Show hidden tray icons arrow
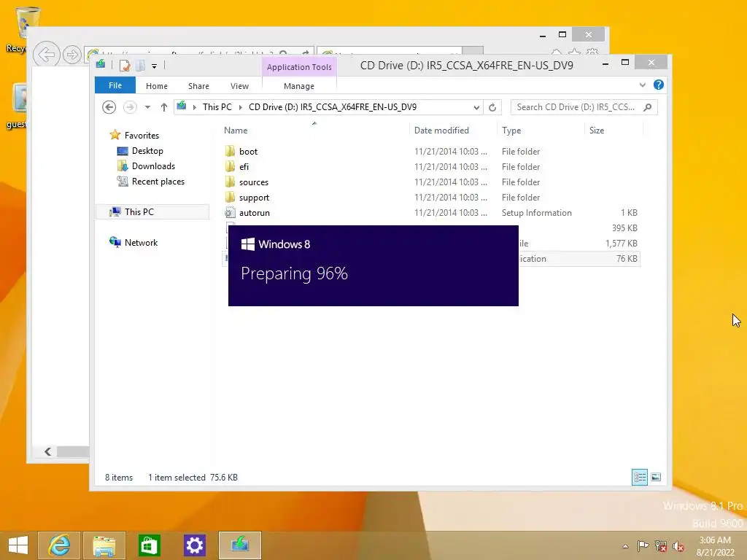Screen dimensions: 747x560 pos(625,546)
